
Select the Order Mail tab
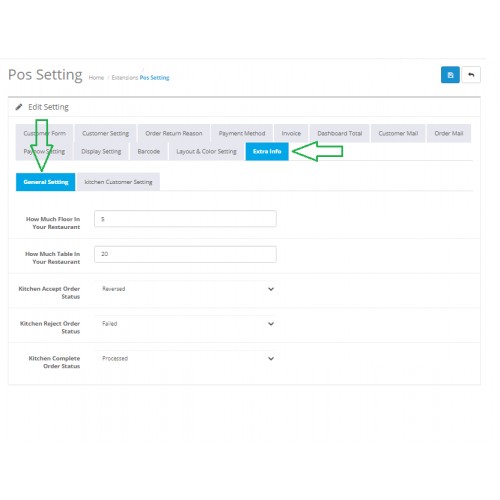[x=449, y=133]
